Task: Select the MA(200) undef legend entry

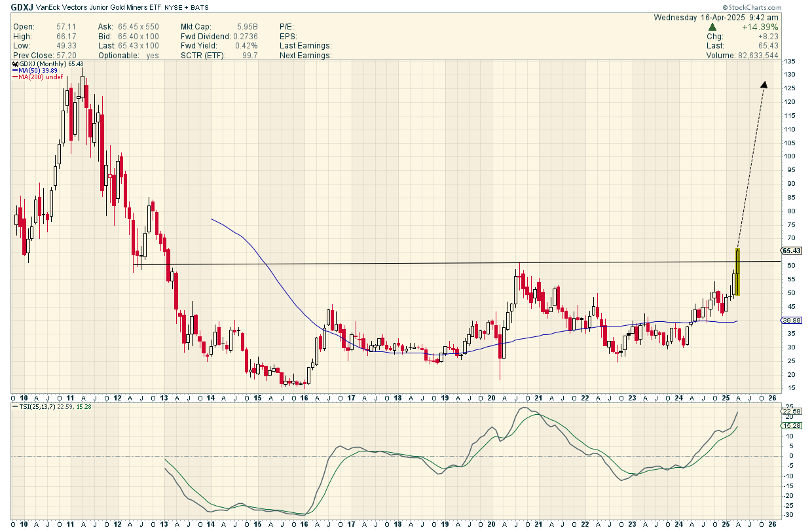Action: pyautogui.click(x=38, y=77)
